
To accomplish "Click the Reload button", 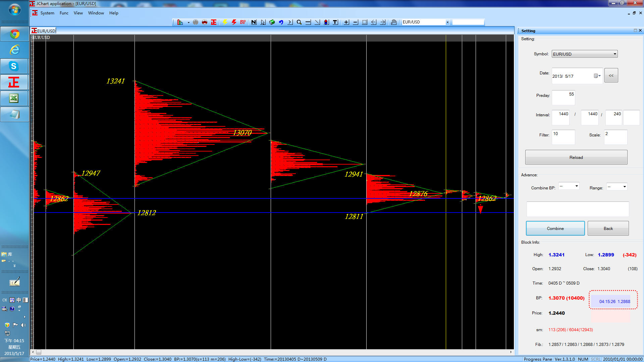I will pyautogui.click(x=576, y=157).
